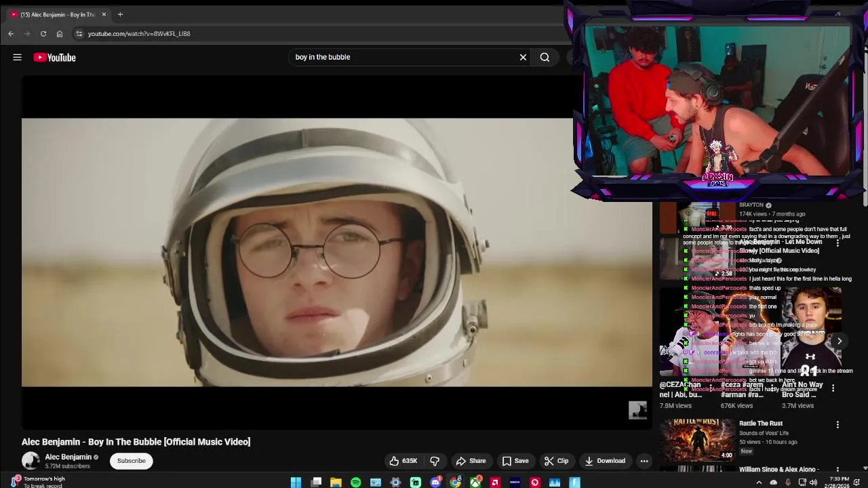This screenshot has width=868, height=488.
Task: Click microphone icon in system tray
Action: pos(788,483)
